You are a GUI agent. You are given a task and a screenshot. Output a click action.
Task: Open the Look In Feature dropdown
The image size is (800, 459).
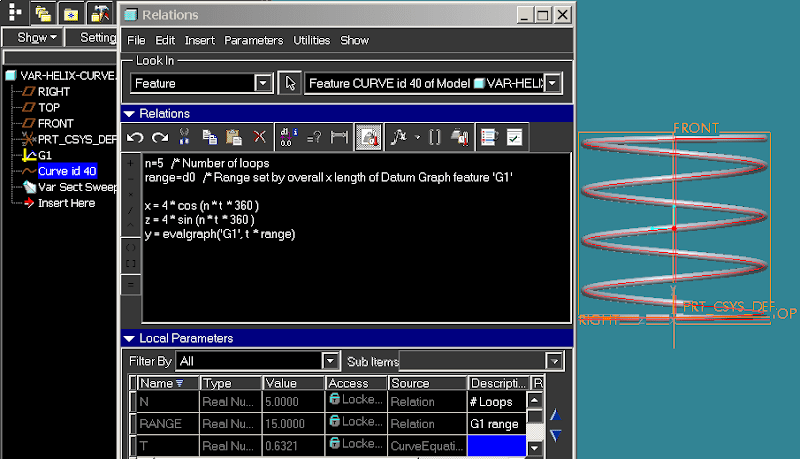coord(263,83)
